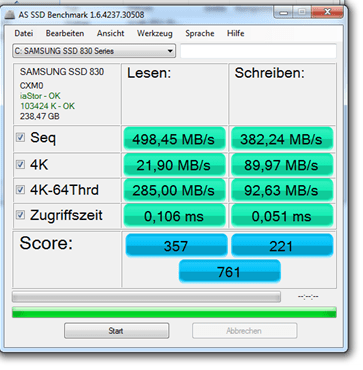Select Seq read result 498,45 MB/s

tap(174, 138)
